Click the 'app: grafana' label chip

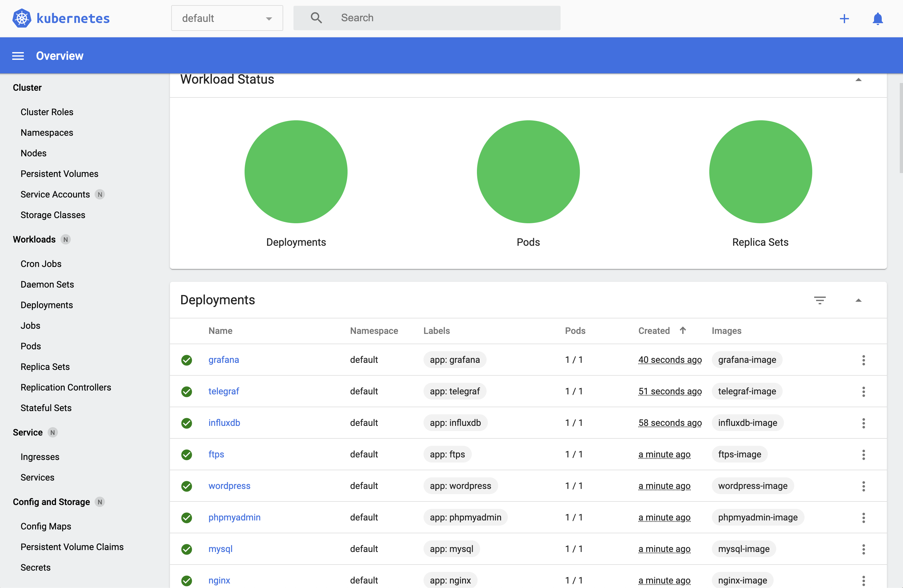point(454,360)
